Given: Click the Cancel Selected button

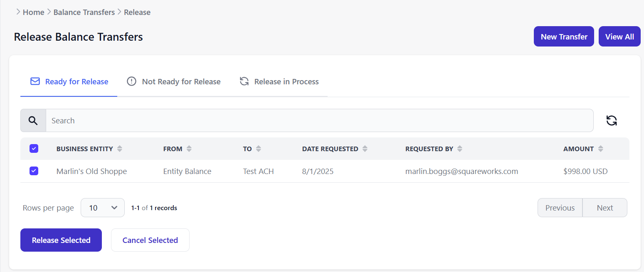Looking at the screenshot, I should pos(150,240).
